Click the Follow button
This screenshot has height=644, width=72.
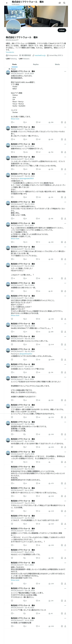pyautogui.click(x=62, y=30)
